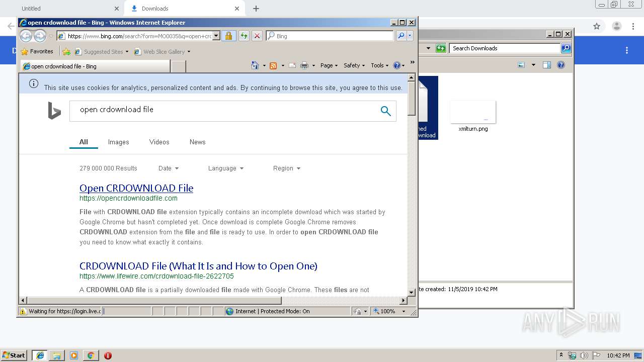Click the RSS feeds icon in IE
The image size is (644, 362).
tap(273, 65)
